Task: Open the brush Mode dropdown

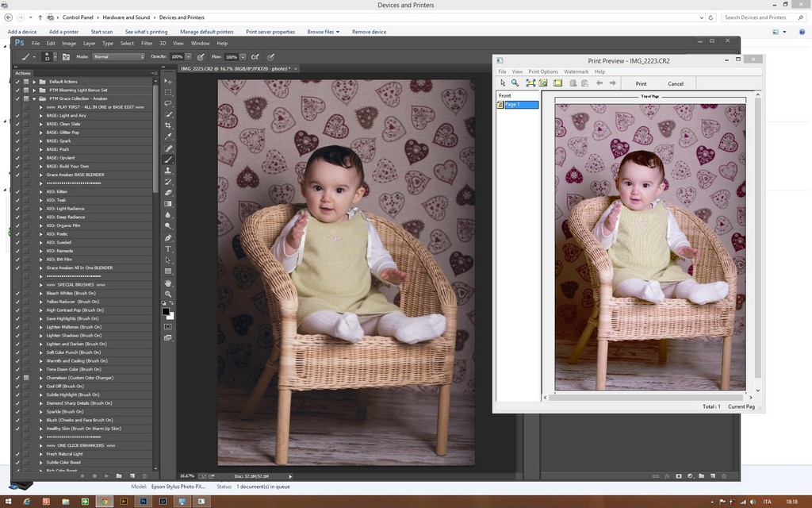Action: [119, 57]
